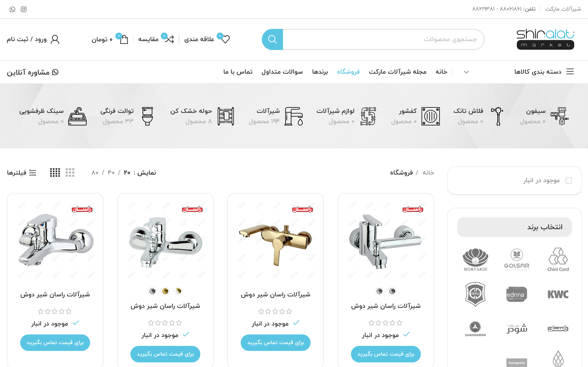This screenshot has height=367, width=588.
Task: Open the WhatsApp icon in top bar
Action: pyautogui.click(x=12, y=9)
